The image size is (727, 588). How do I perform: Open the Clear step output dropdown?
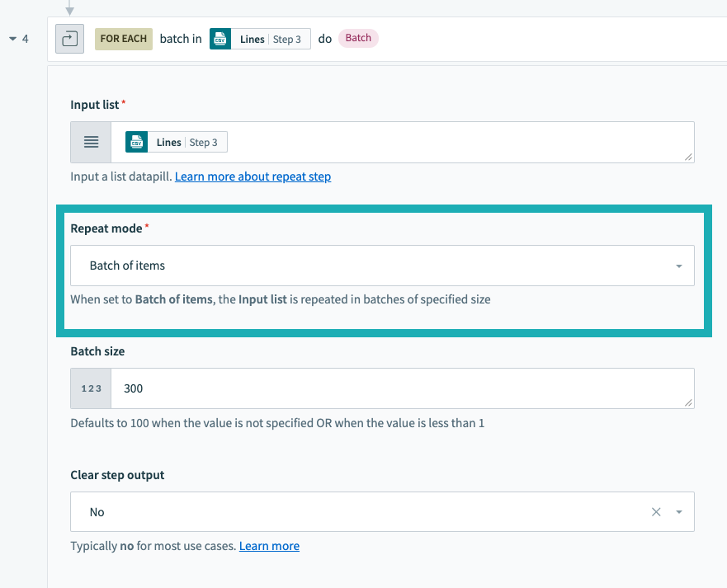[382, 511]
